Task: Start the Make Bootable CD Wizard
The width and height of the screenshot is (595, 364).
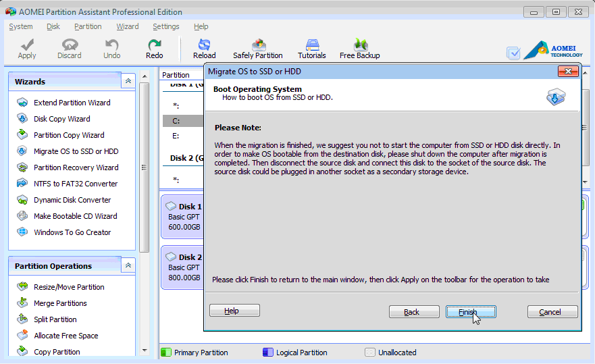Action: pyautogui.click(x=75, y=216)
